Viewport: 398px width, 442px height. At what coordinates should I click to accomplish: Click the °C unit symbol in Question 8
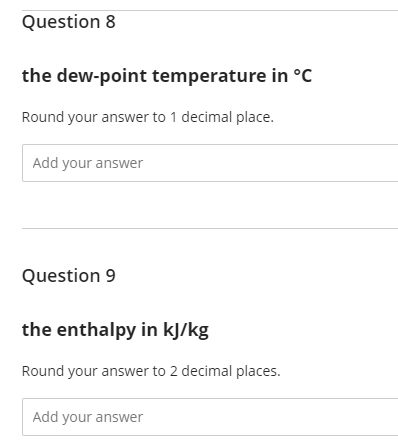[303, 76]
